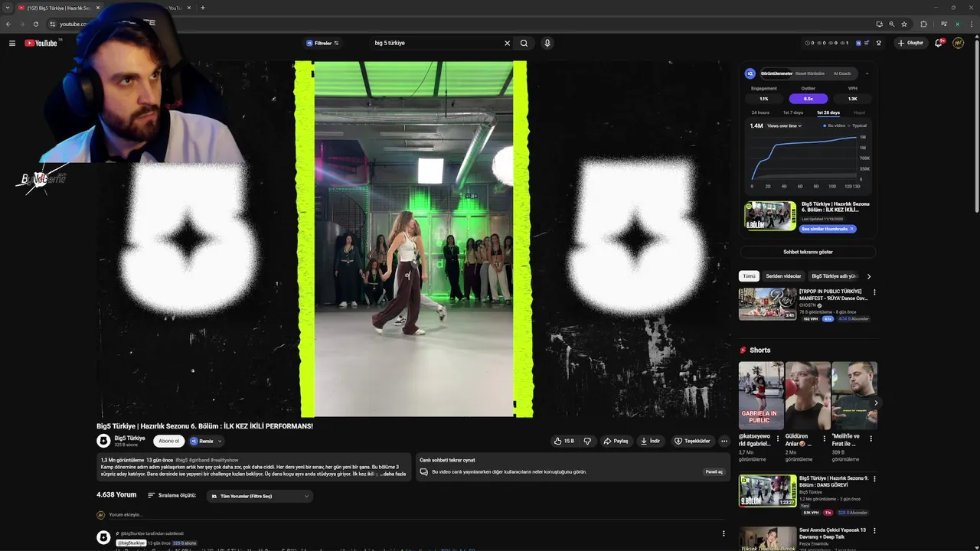
Task: Dislike the video with thumbs down
Action: tap(587, 441)
